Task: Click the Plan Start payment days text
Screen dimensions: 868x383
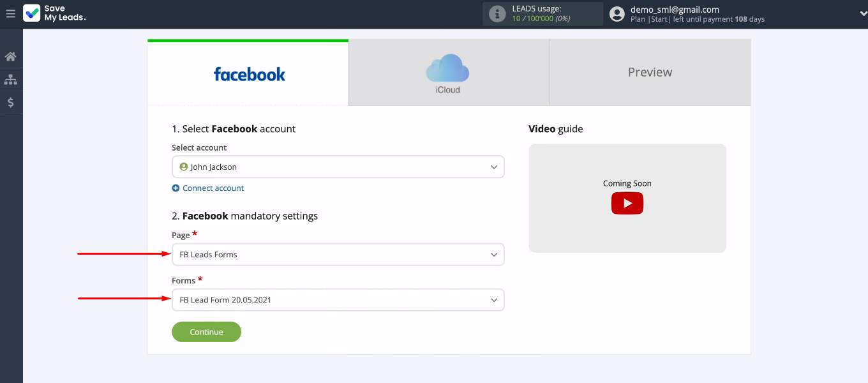Action: coord(697,19)
